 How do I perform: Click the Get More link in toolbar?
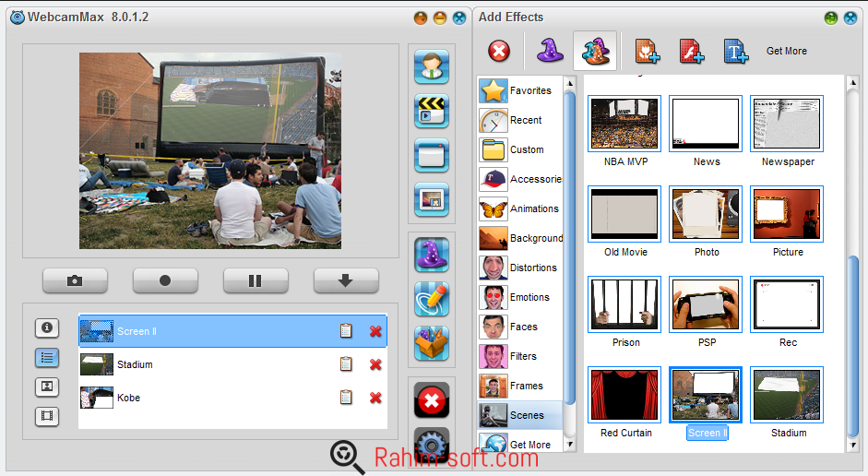(787, 51)
